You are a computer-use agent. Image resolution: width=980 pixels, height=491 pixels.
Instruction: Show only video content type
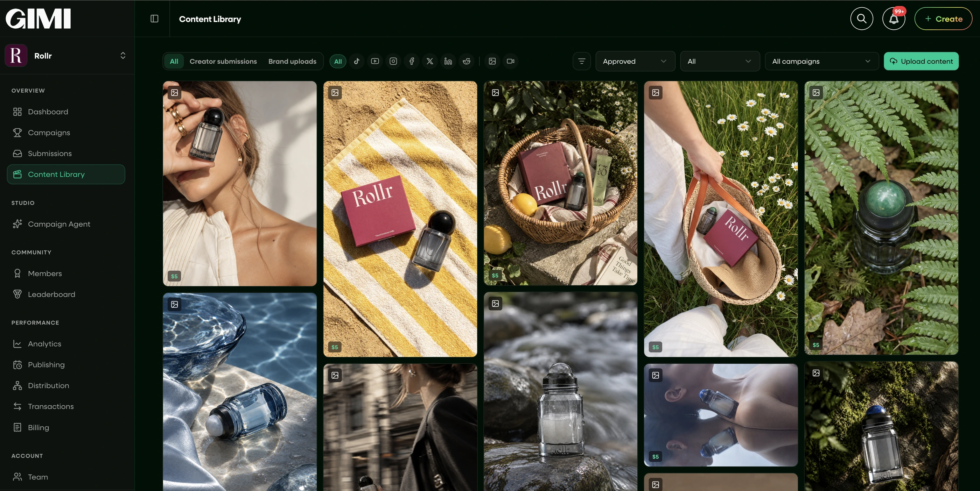point(510,61)
